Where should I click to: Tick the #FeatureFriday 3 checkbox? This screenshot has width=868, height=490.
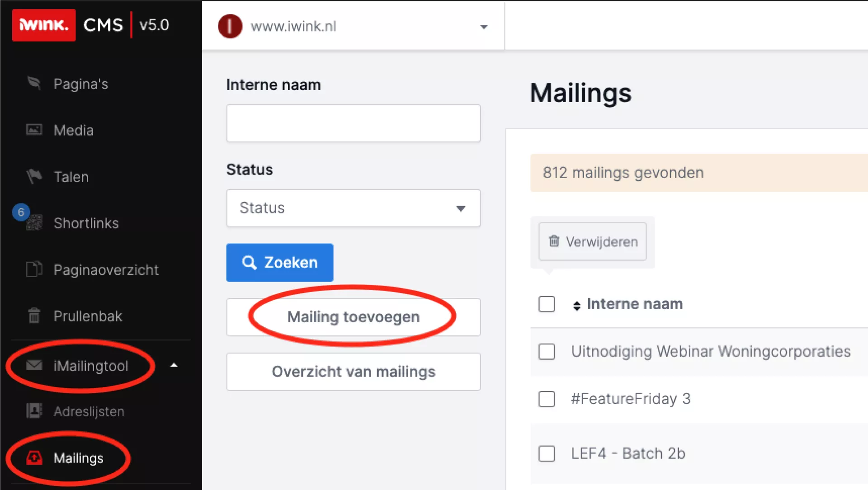(x=547, y=399)
